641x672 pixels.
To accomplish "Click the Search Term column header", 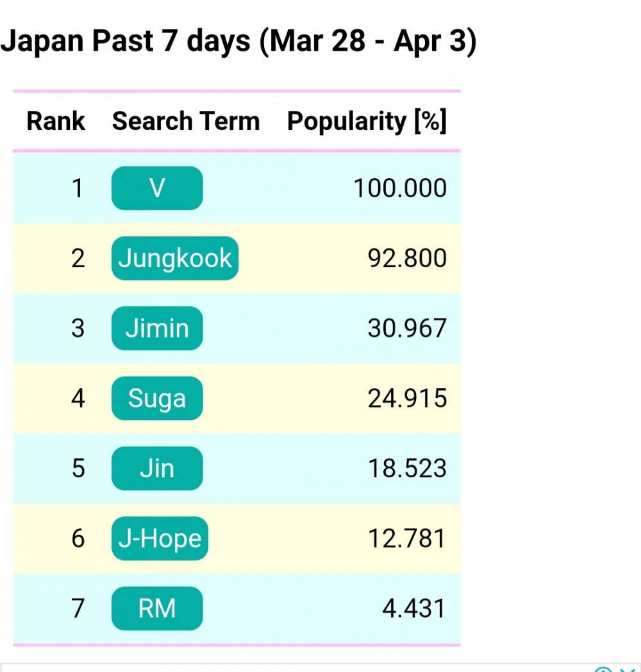I will click(186, 121).
